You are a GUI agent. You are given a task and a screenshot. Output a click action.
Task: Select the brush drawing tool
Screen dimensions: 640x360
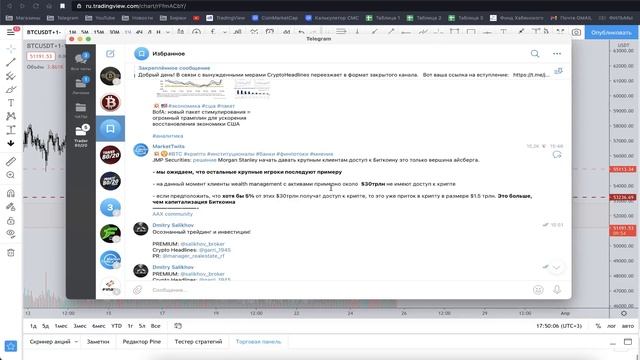click(x=11, y=89)
